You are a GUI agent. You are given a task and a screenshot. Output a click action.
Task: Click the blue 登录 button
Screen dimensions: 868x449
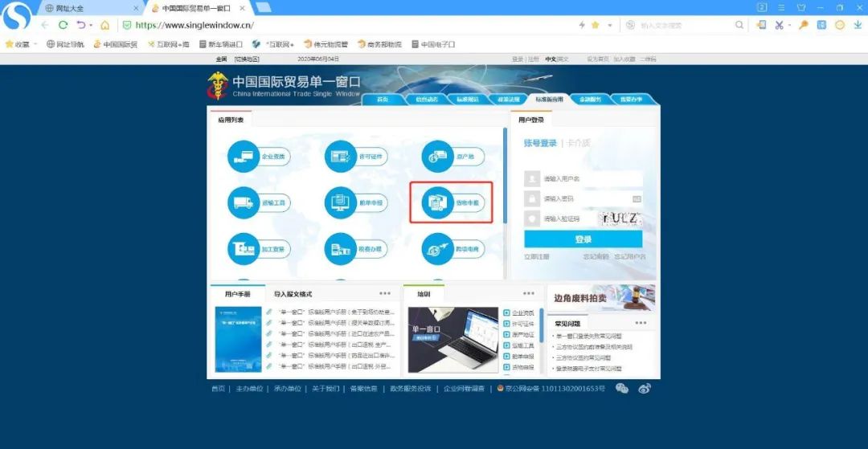pyautogui.click(x=583, y=239)
